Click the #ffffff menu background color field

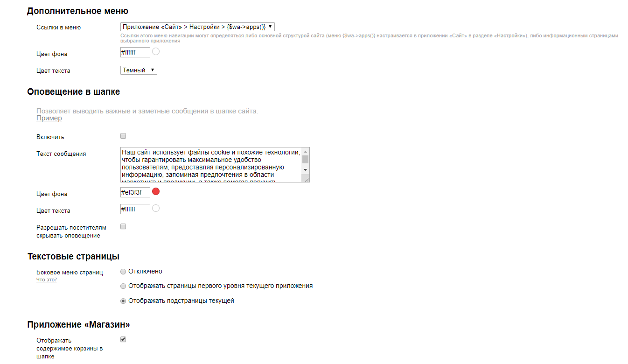coord(135,52)
